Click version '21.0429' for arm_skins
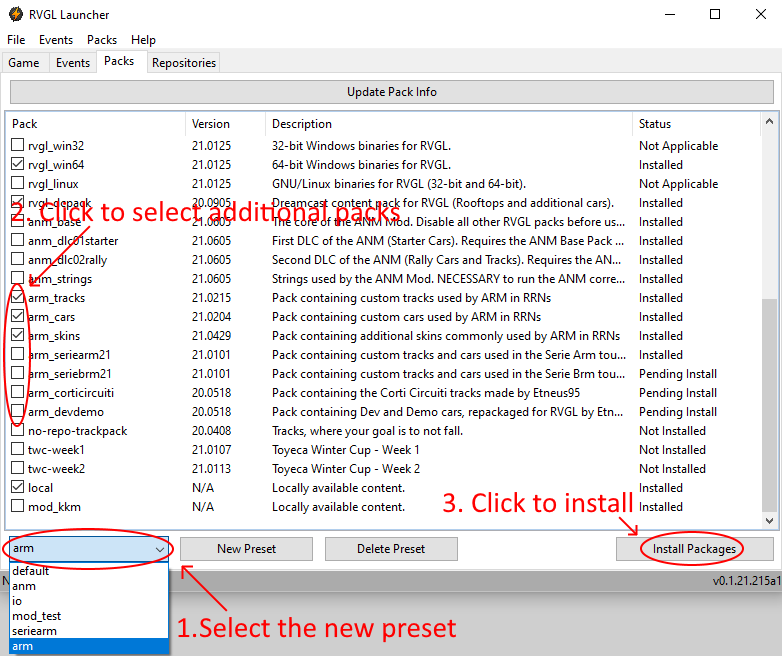782x656 pixels. click(x=211, y=336)
